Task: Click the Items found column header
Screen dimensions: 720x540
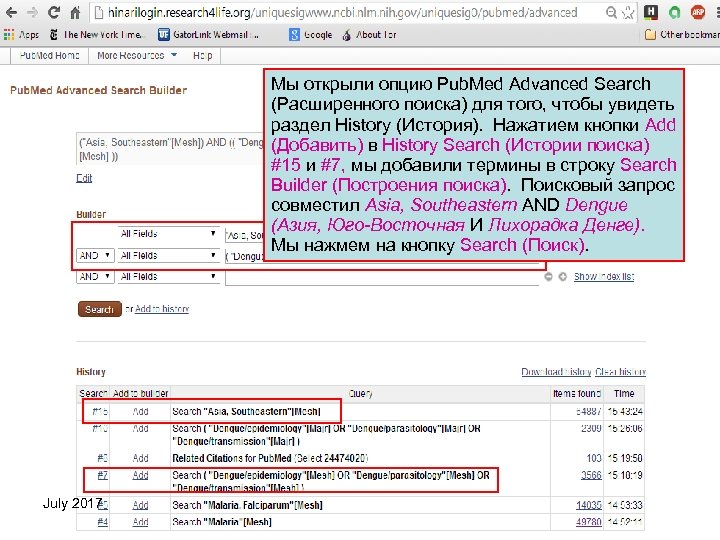Action: click(x=577, y=394)
